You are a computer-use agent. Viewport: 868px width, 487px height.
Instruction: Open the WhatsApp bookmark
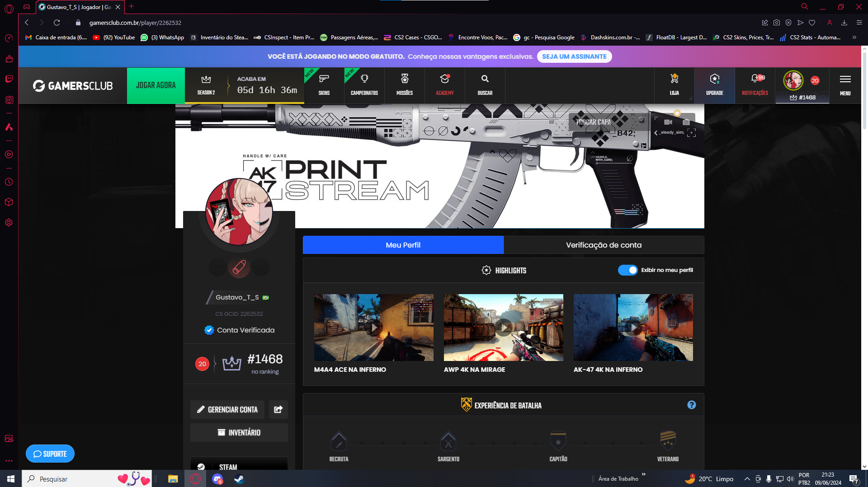(x=162, y=37)
